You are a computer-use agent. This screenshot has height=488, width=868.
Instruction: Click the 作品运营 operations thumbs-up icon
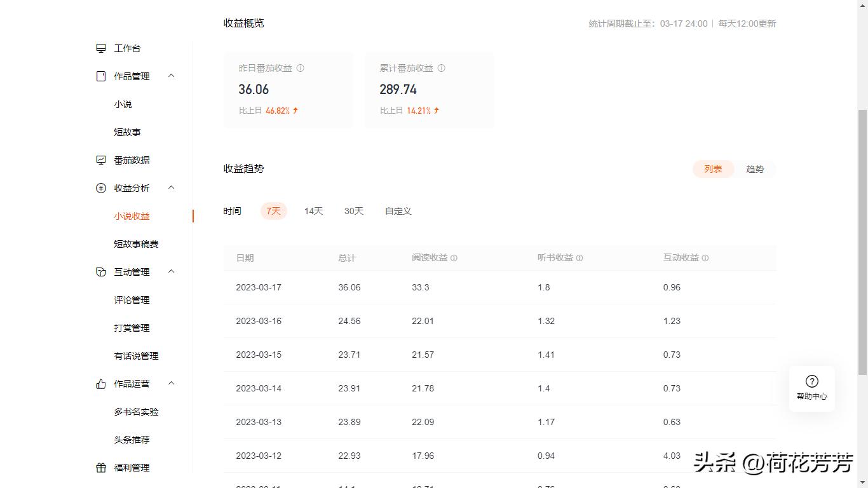click(100, 383)
